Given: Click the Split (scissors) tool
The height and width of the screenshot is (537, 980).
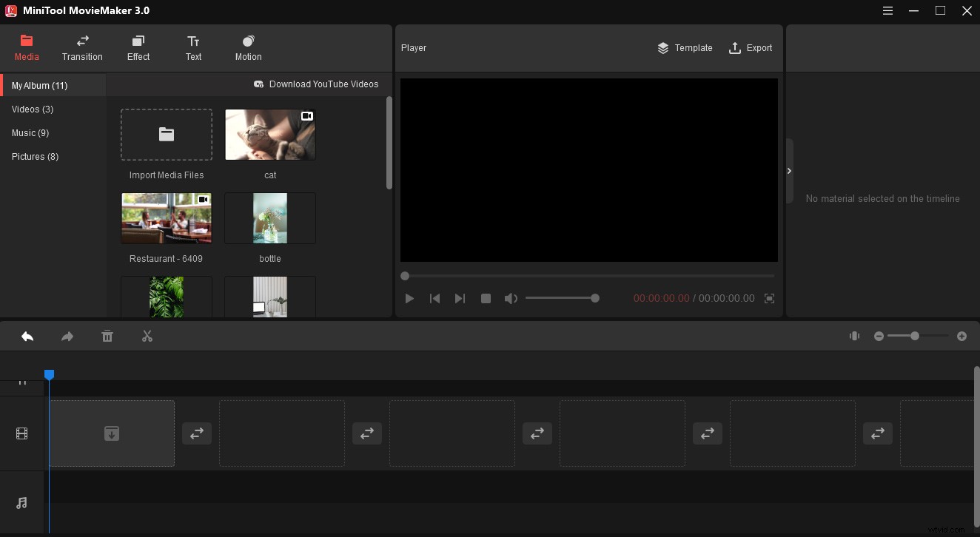Looking at the screenshot, I should click(x=147, y=336).
